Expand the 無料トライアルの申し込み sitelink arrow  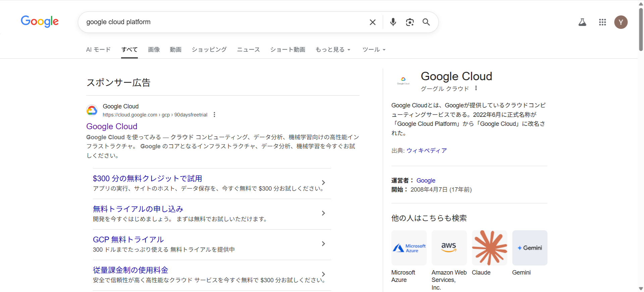tap(323, 213)
